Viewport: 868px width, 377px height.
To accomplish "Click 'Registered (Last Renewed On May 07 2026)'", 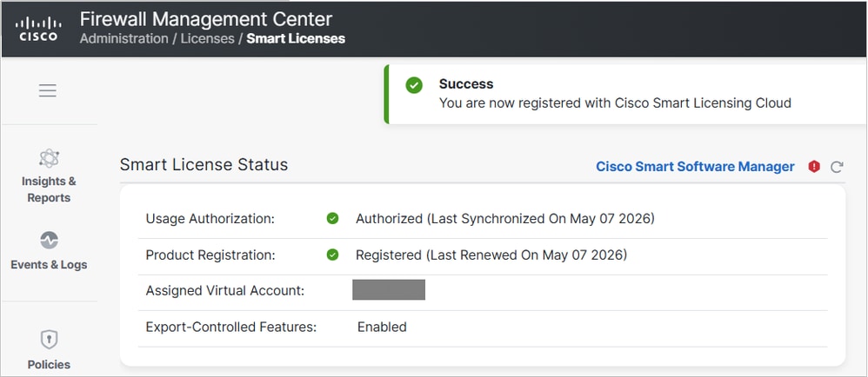I will coord(491,255).
